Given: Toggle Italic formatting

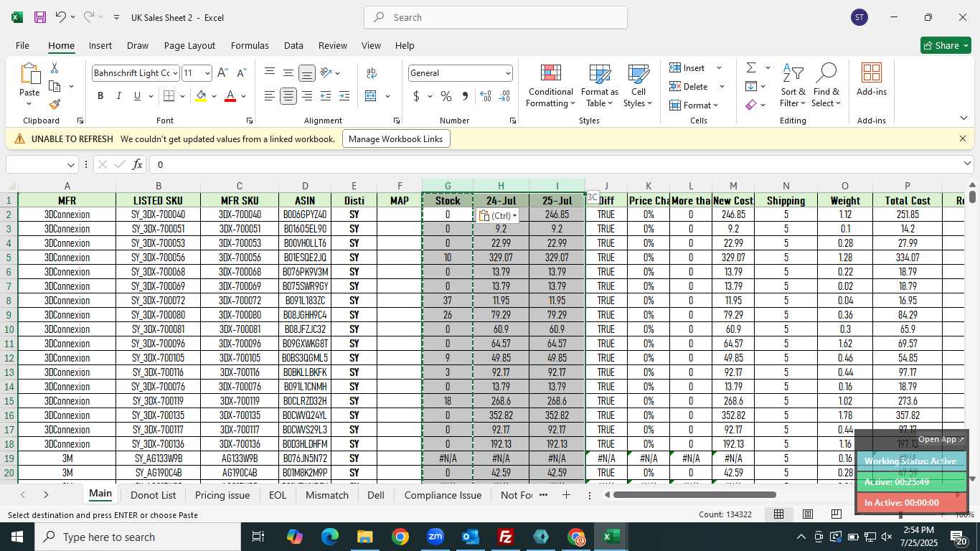Looking at the screenshot, I should pos(118,96).
